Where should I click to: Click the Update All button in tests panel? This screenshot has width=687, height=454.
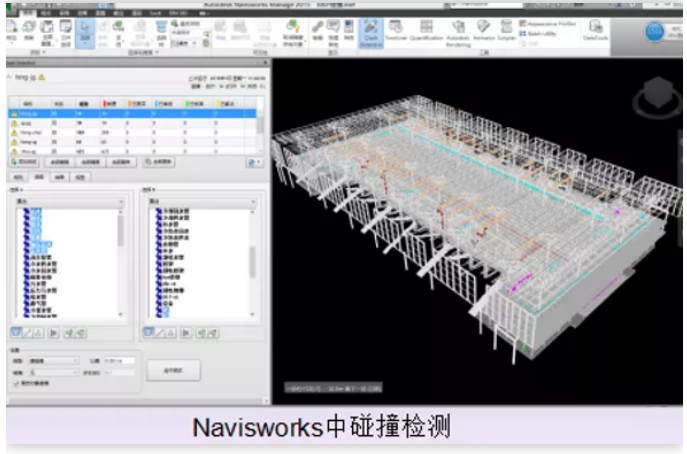point(159,162)
